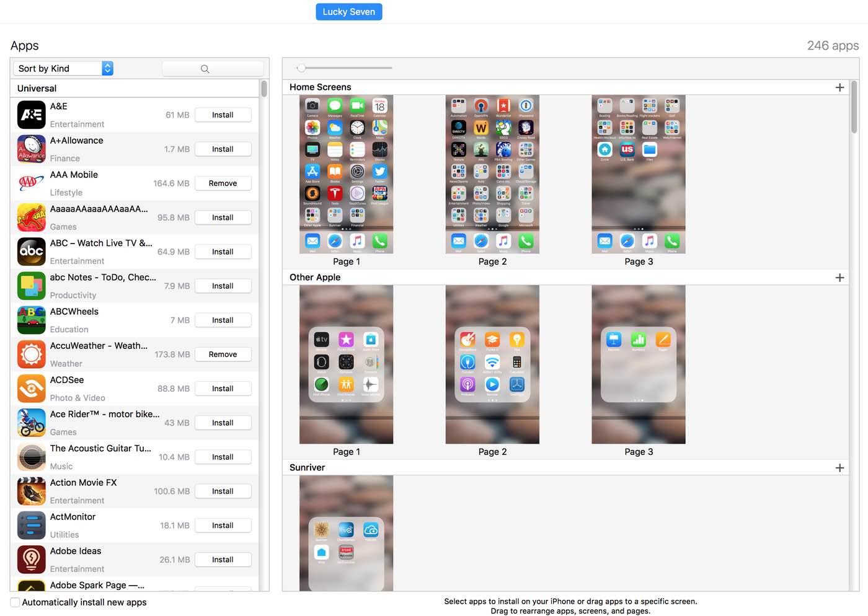Click the Home Screens heading

(320, 87)
